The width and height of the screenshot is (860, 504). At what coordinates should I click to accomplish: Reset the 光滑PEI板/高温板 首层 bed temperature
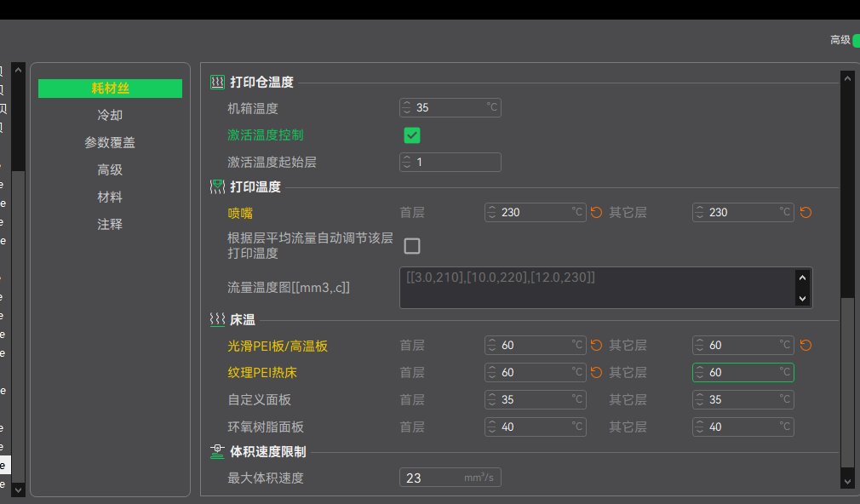coord(597,346)
